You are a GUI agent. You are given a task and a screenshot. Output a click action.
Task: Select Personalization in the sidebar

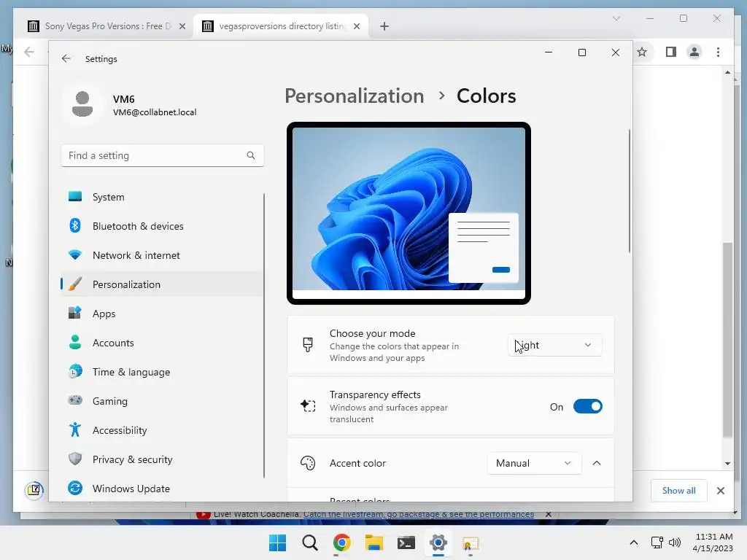click(x=162, y=284)
